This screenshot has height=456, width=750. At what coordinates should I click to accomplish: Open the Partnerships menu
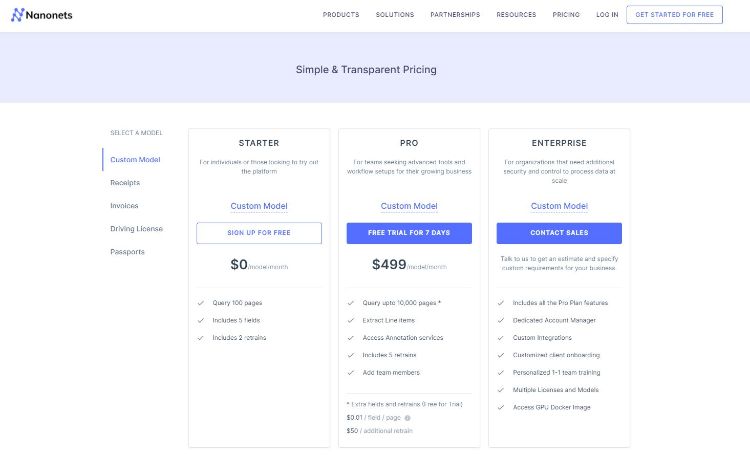(455, 15)
